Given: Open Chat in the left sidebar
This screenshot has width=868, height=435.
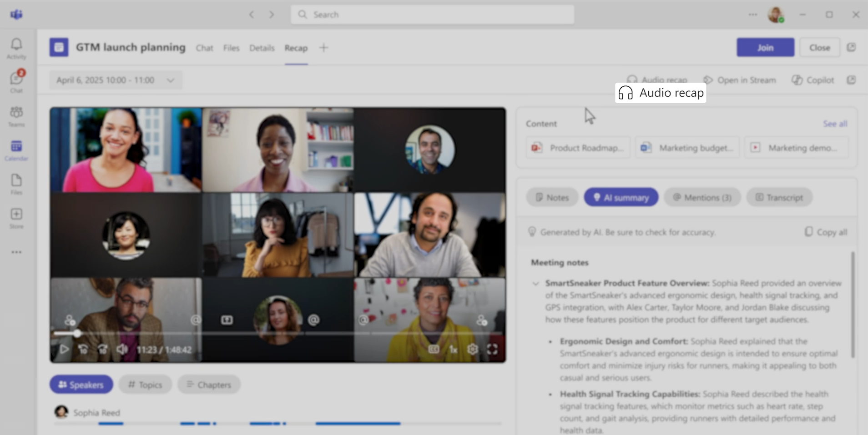Looking at the screenshot, I should click(16, 82).
